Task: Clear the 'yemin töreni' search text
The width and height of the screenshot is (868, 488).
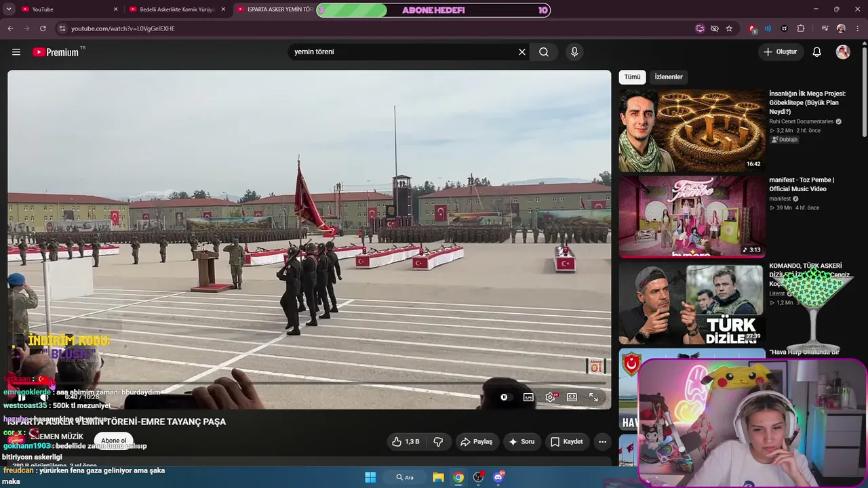Action: (x=522, y=52)
